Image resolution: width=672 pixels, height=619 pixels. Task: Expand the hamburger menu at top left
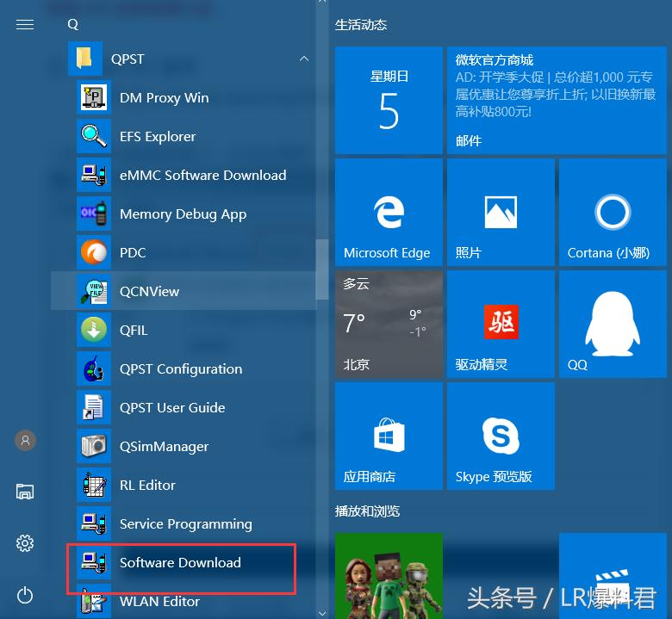25,24
